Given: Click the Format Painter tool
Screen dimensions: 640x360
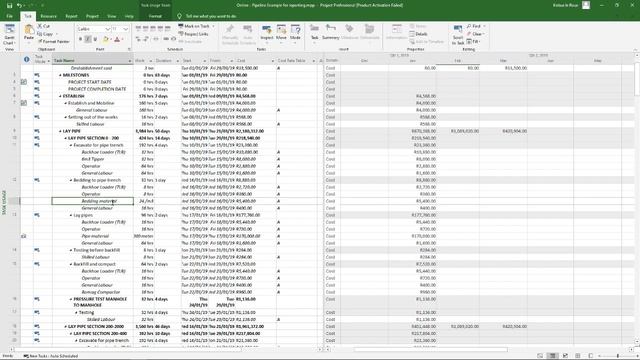Looking at the screenshot, I should 53,41.
